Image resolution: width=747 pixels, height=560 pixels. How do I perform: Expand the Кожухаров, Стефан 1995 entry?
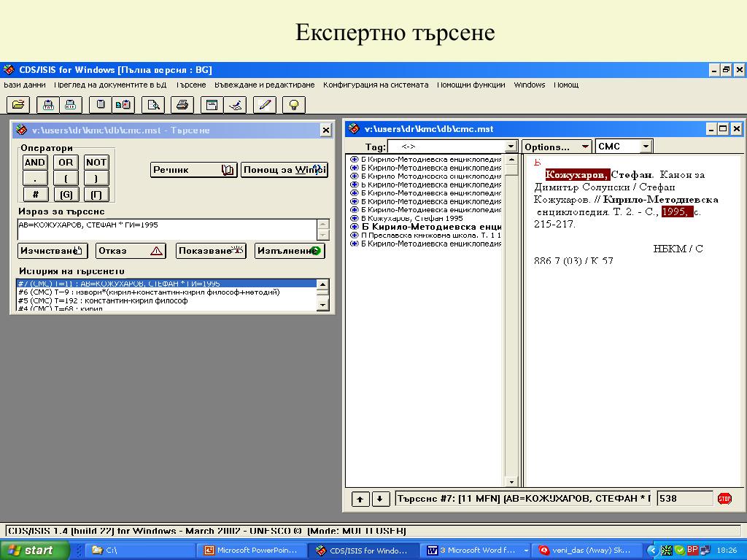coord(354,218)
